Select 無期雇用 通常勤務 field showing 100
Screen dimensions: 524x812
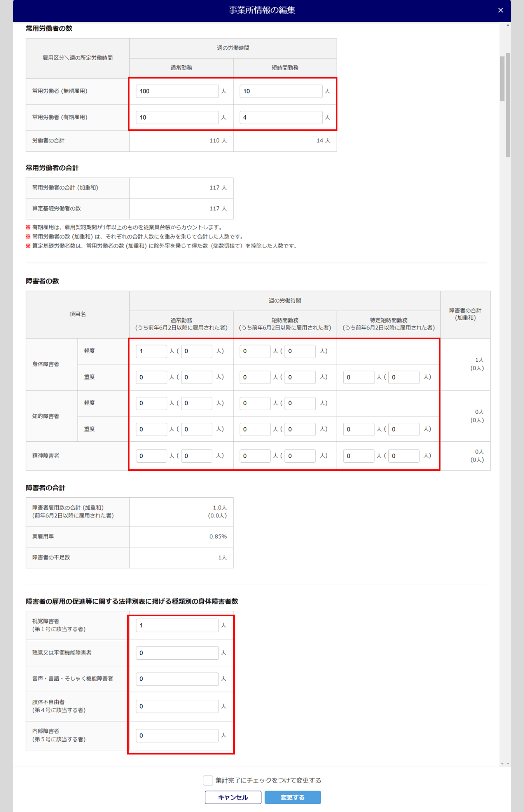(177, 91)
